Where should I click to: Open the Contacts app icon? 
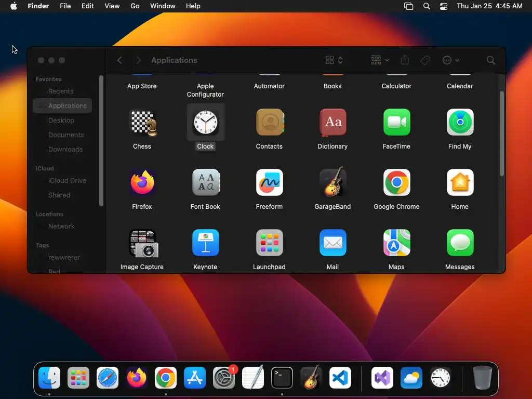click(x=270, y=123)
